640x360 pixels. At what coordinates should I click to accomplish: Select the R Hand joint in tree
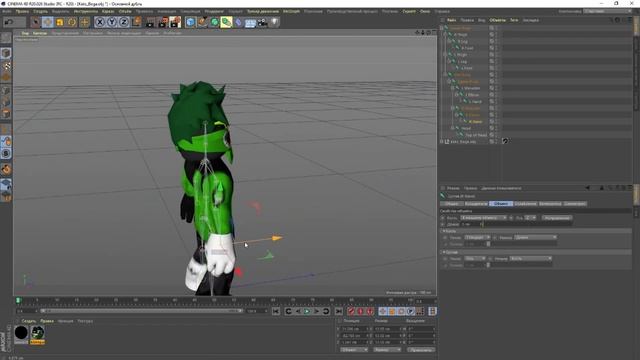(476, 122)
